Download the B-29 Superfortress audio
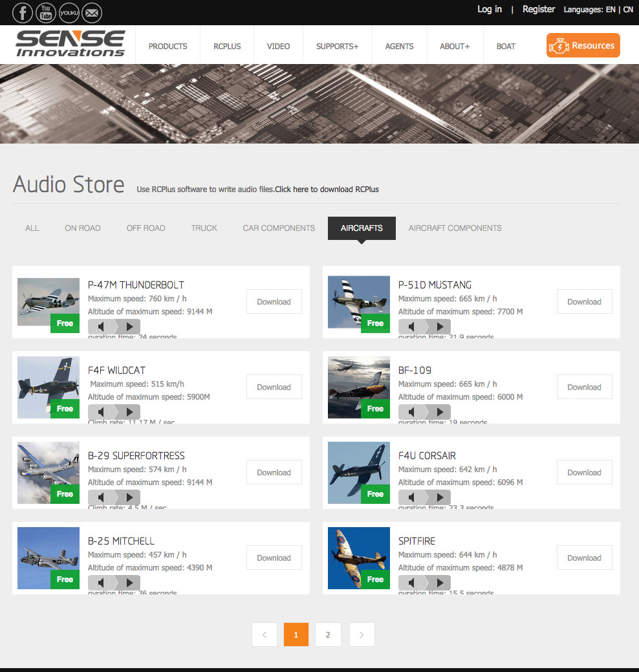This screenshot has width=639, height=672. click(274, 472)
